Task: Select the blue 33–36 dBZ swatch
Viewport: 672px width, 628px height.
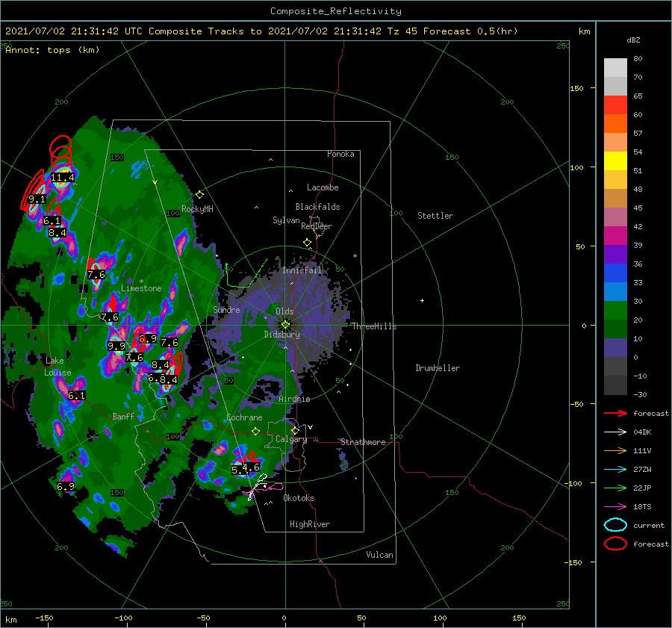Action: (x=615, y=273)
